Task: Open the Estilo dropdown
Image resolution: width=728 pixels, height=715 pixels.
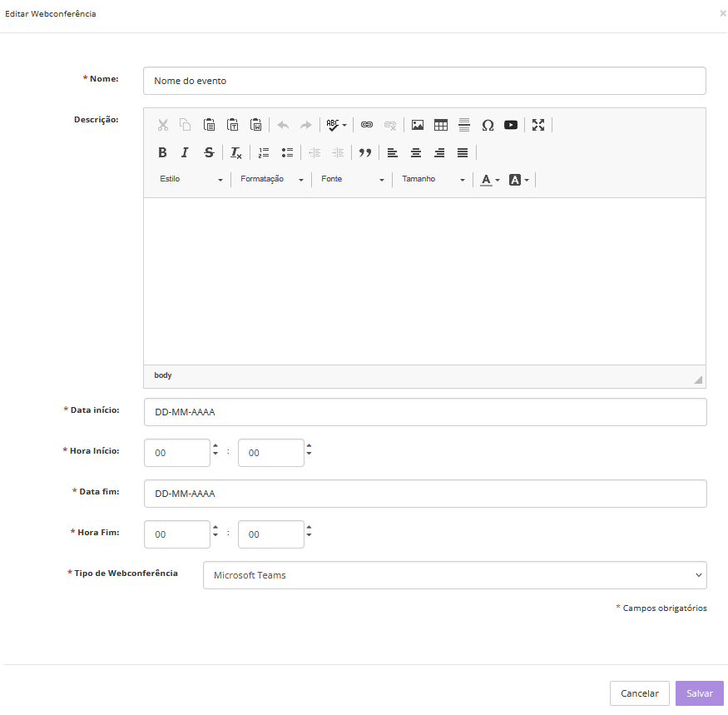Action: 191,179
